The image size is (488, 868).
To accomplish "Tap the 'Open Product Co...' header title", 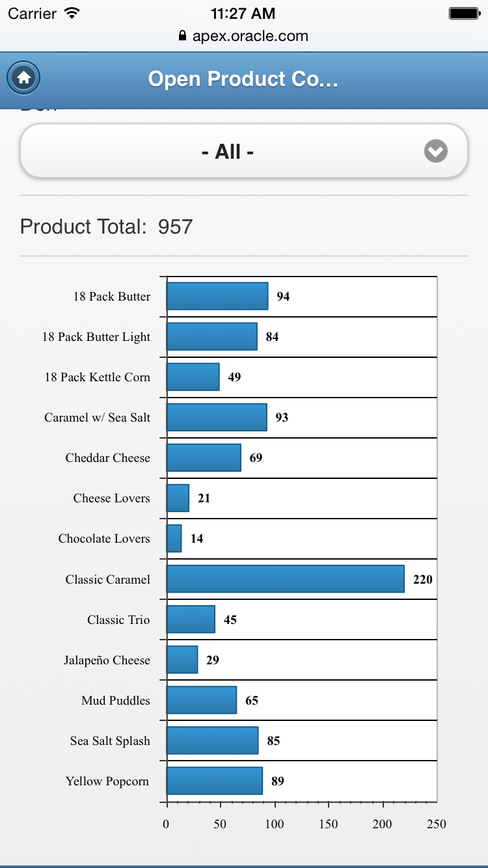I will tap(243, 79).
